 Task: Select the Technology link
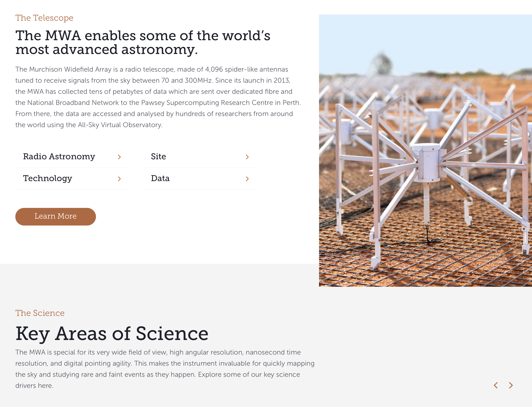[x=47, y=178]
